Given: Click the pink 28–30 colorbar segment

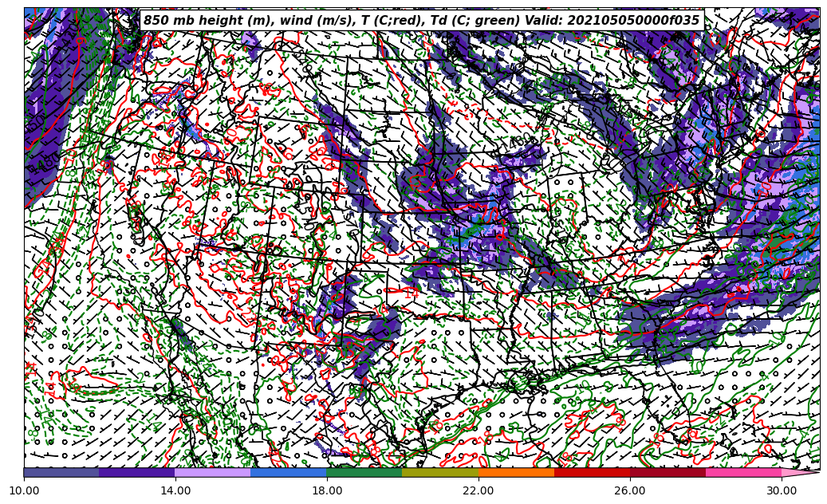Looking at the screenshot, I should 743,472.
